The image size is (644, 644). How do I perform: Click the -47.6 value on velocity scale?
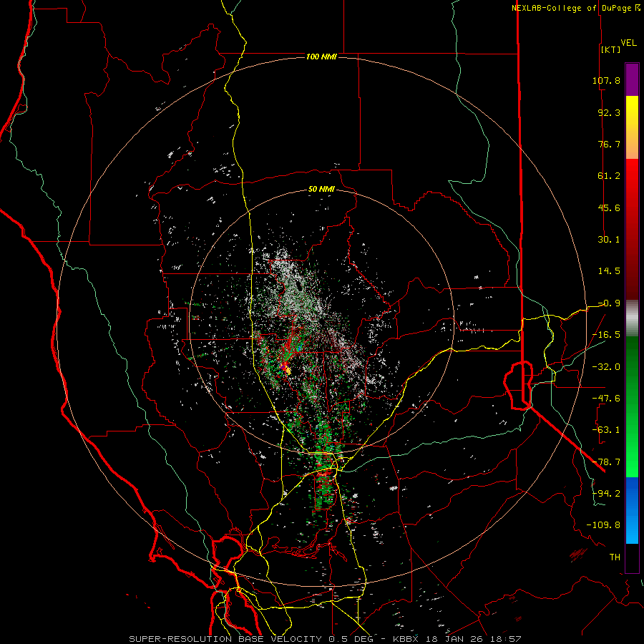pos(606,399)
